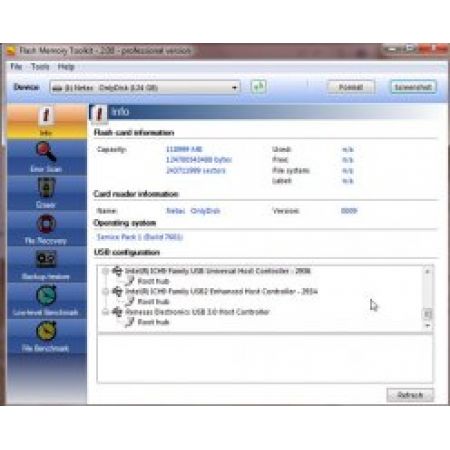Screen dimensions: 450x450
Task: Open the Error Scan tool
Action: tap(46, 158)
